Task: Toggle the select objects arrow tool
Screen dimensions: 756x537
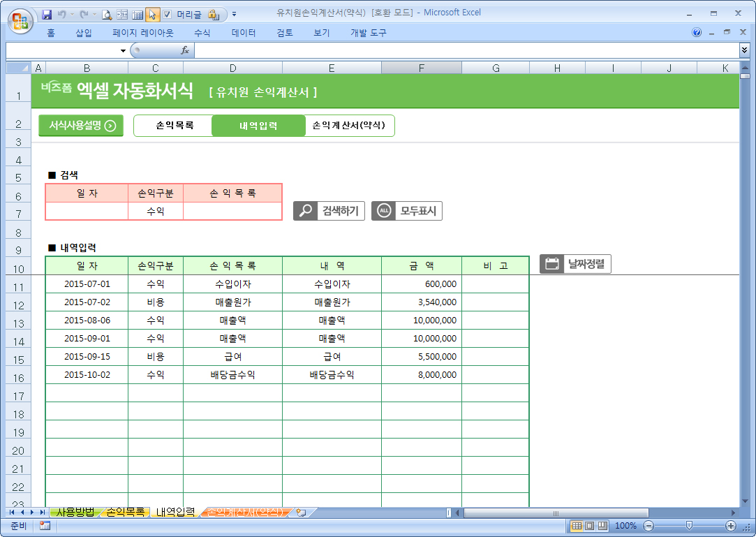Action: pyautogui.click(x=152, y=14)
